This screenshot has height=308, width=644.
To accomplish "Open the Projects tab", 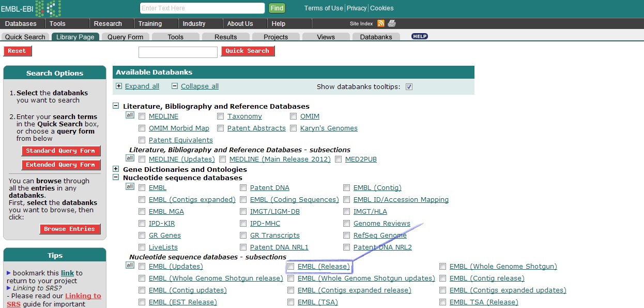I will point(276,37).
